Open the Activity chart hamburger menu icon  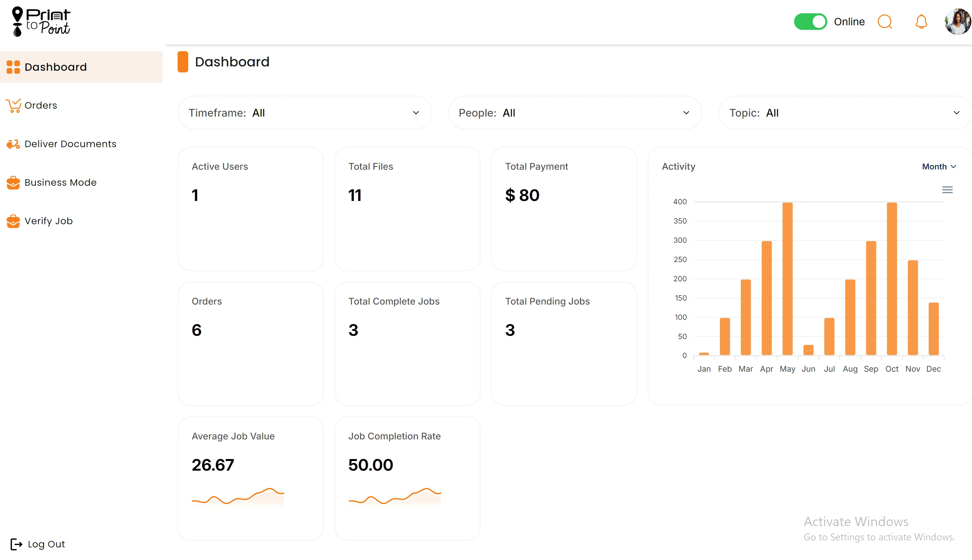point(947,189)
